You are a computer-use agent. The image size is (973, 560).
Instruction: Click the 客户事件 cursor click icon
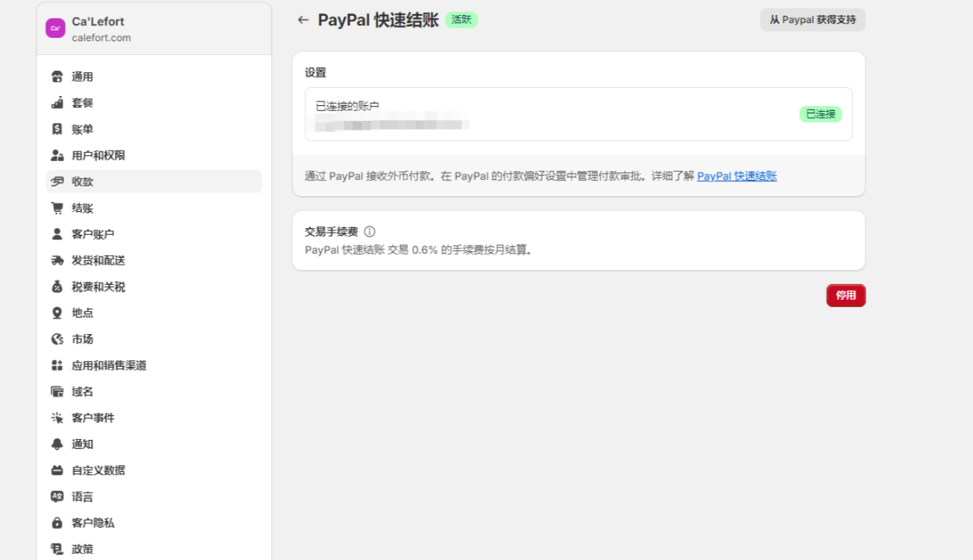(x=57, y=418)
